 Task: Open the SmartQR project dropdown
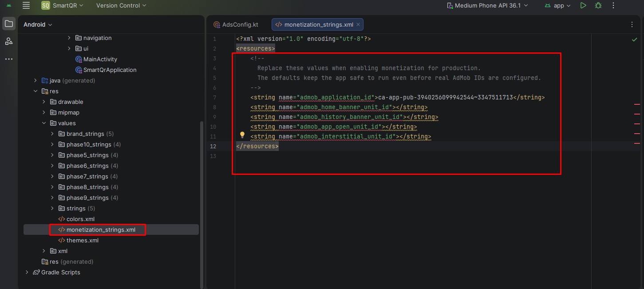[x=63, y=5]
